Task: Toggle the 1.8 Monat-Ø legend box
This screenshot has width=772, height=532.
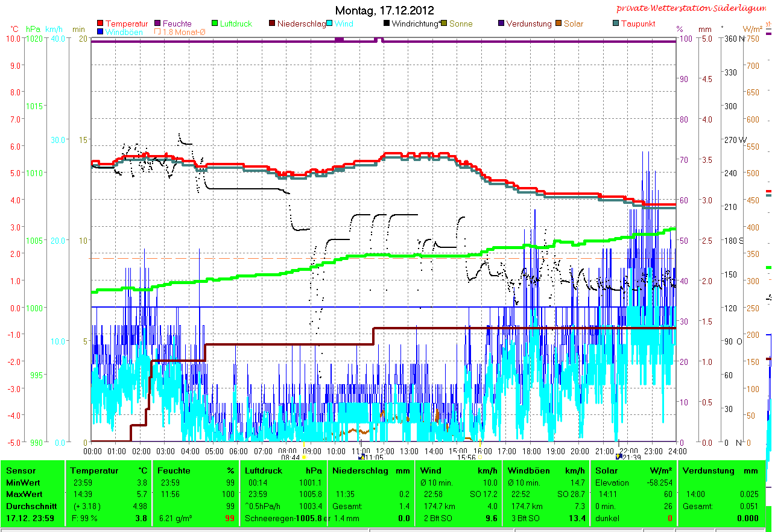Action: coord(158,32)
